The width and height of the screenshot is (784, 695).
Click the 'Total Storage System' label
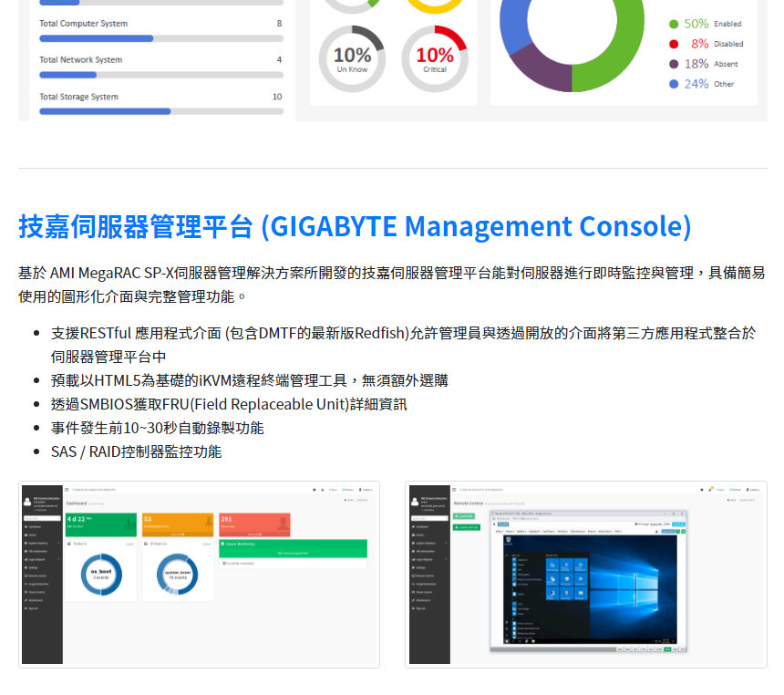coord(79,97)
